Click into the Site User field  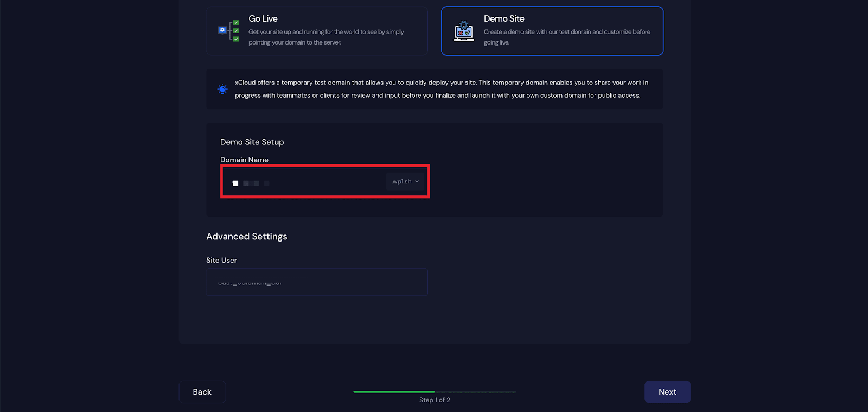[x=317, y=282]
